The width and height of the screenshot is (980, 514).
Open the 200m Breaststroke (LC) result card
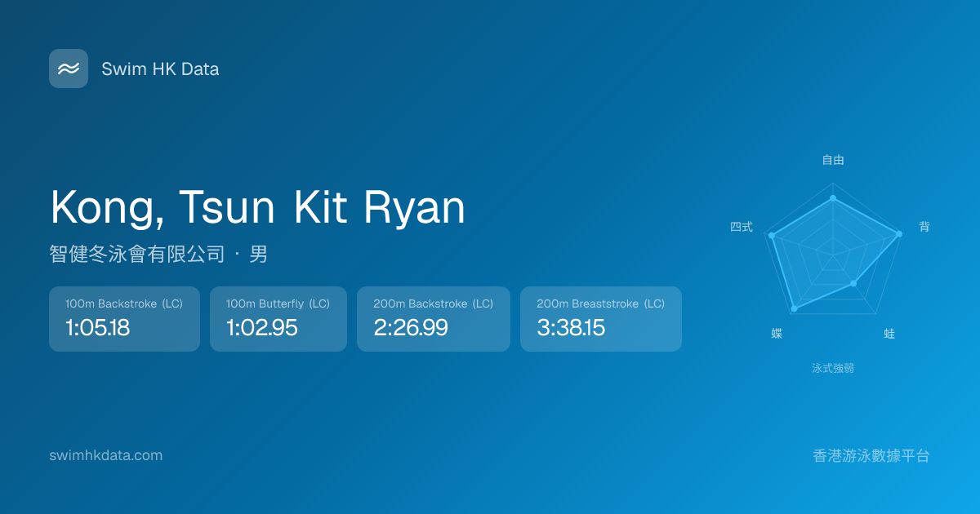pyautogui.click(x=600, y=319)
